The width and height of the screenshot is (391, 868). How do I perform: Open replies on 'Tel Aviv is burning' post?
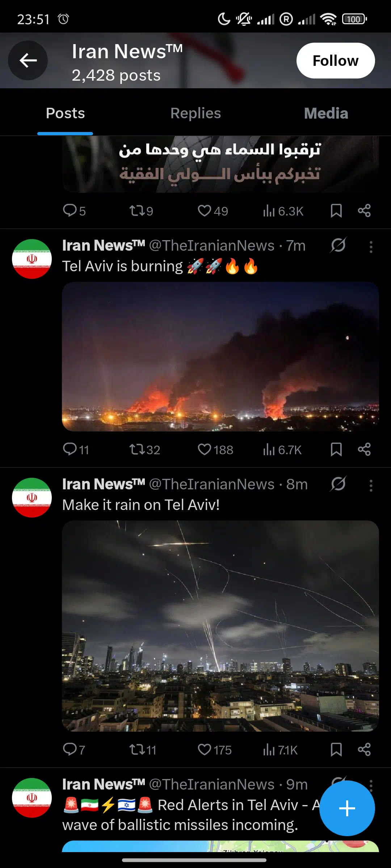[x=76, y=450]
